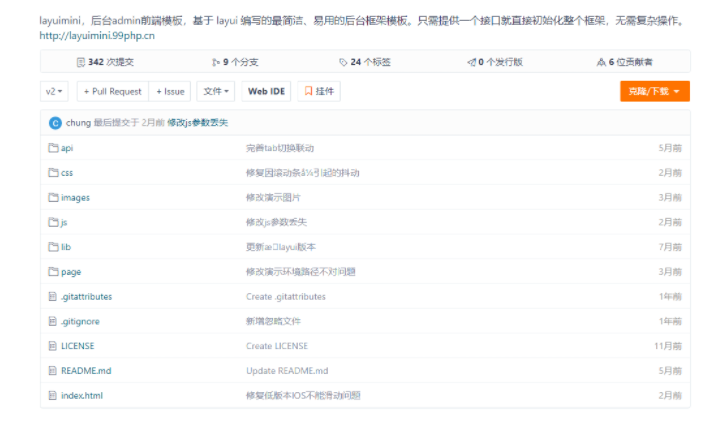Open js row commit 修改js参数丢失
The height and width of the screenshot is (425, 716).
pyautogui.click(x=276, y=222)
